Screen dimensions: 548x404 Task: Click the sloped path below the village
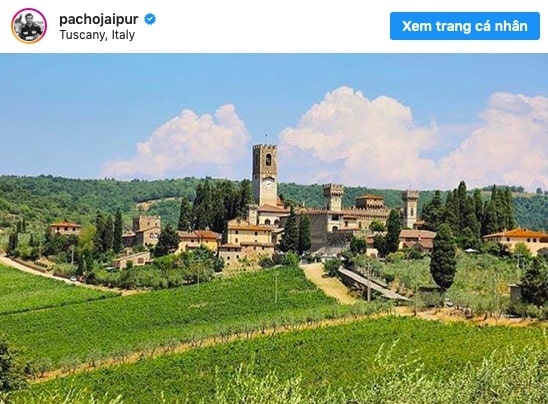[x=324, y=283]
